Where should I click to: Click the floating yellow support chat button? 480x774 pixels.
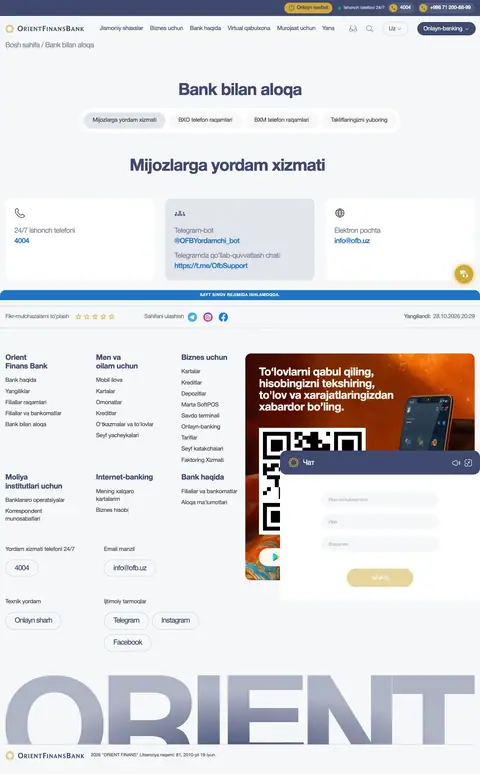464,274
